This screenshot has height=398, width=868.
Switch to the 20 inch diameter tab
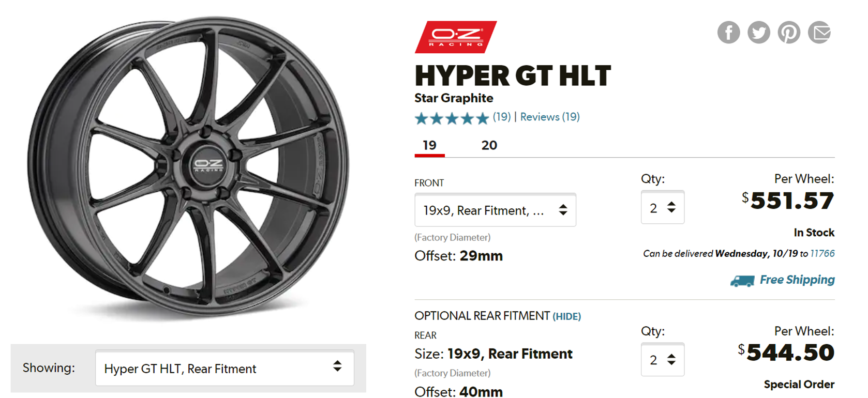click(x=489, y=145)
